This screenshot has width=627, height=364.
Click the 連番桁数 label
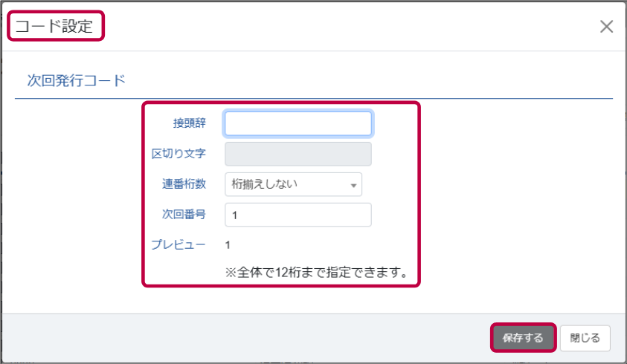pos(184,183)
